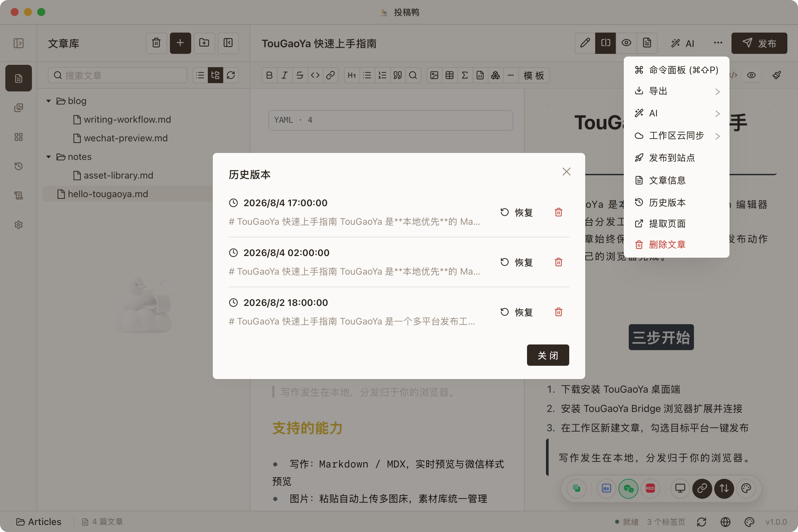This screenshot has width=798, height=532.
Task: Click the 发布 publish button
Action: 759,43
